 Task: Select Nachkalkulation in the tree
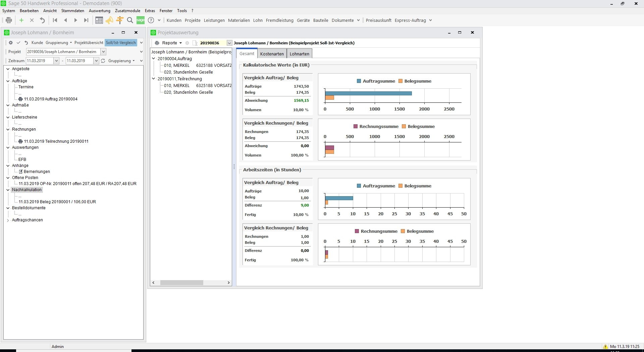click(27, 190)
